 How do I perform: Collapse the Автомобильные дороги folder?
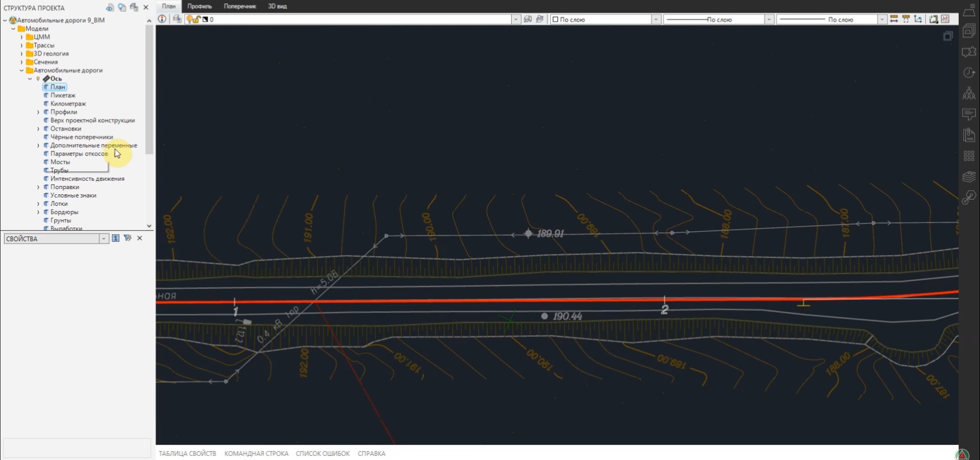pyautogui.click(x=21, y=70)
